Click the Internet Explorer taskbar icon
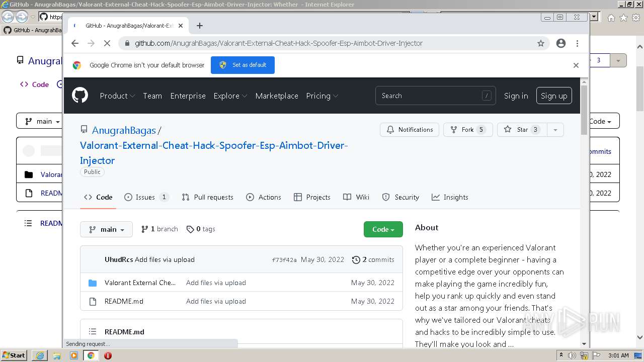 point(40,355)
